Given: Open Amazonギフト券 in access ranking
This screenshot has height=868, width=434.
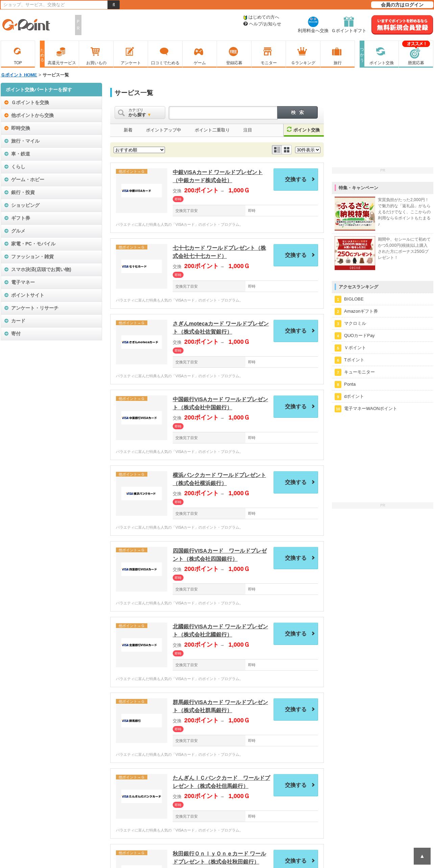Looking at the screenshot, I should click(361, 311).
